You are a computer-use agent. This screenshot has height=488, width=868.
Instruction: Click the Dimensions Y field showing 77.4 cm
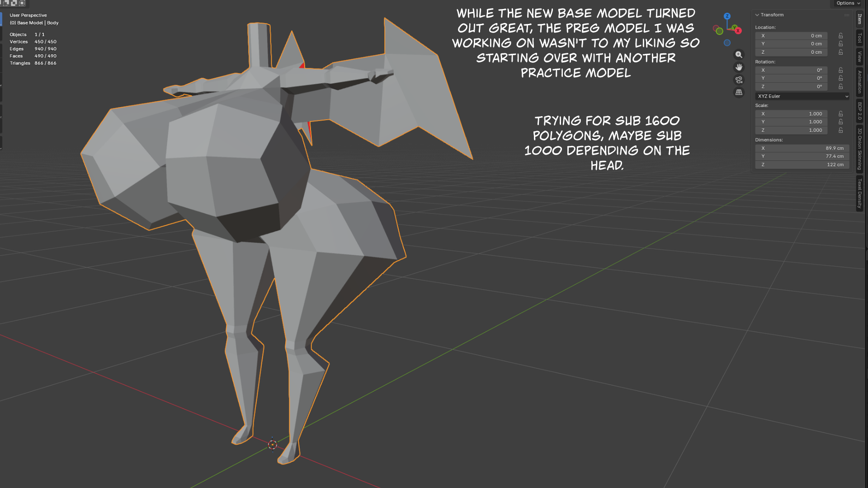coord(802,156)
